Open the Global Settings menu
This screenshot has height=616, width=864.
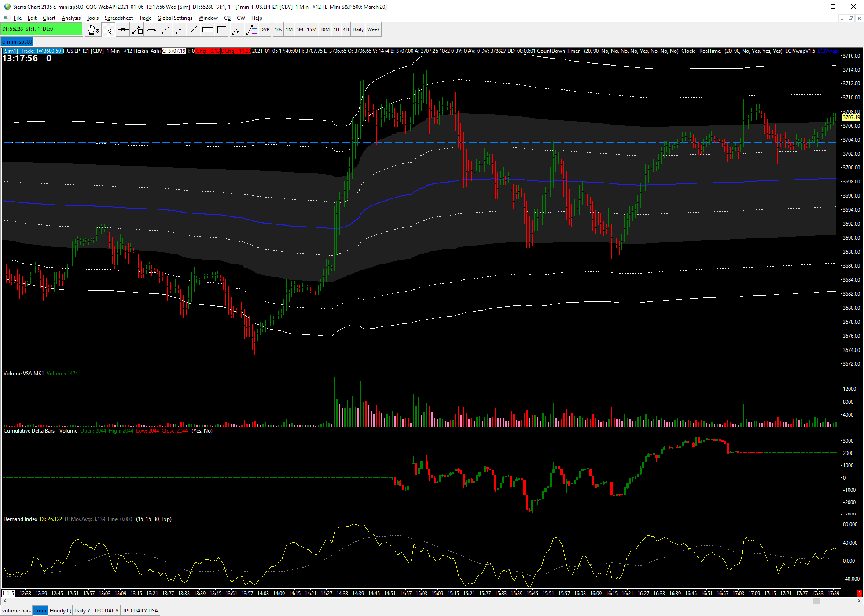[175, 18]
